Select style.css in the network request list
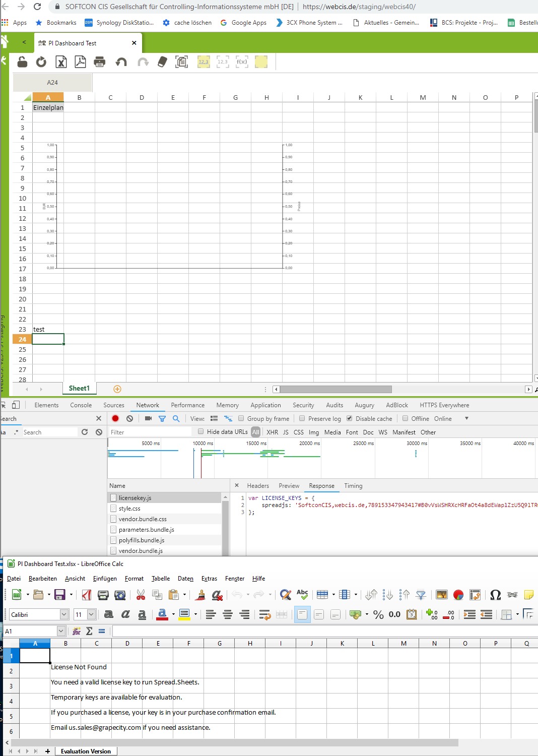538x756 pixels. [x=129, y=509]
